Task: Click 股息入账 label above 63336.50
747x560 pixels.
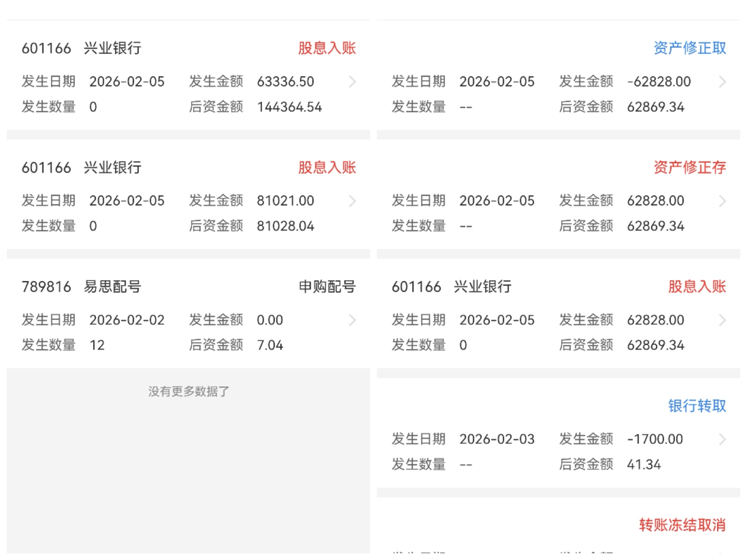Action: pos(327,48)
